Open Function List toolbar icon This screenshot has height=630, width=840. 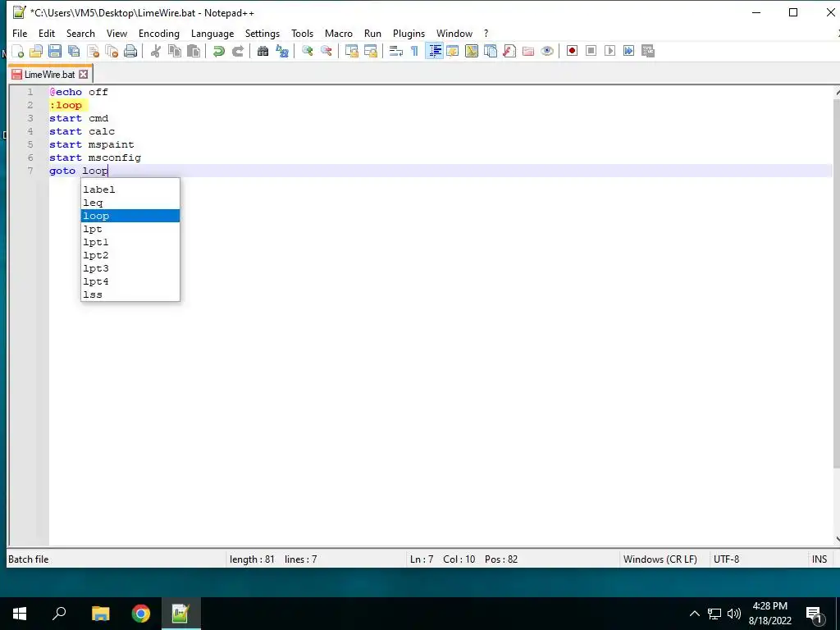pyautogui.click(x=509, y=52)
